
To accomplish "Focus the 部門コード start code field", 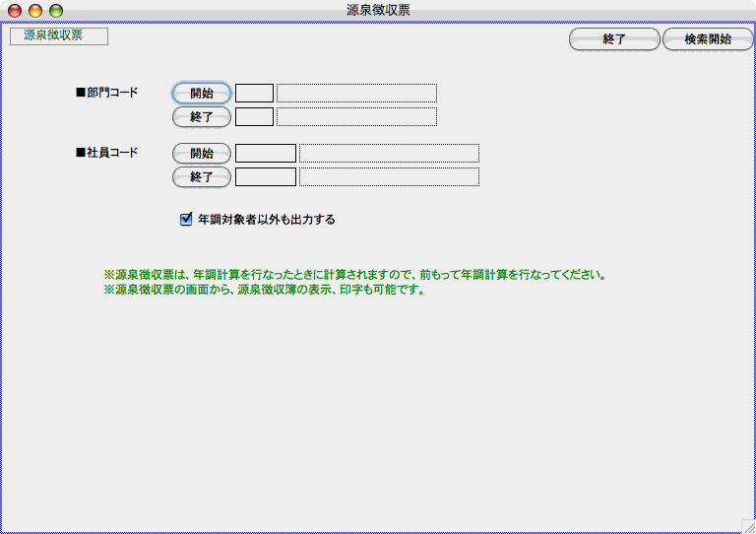I will click(254, 94).
